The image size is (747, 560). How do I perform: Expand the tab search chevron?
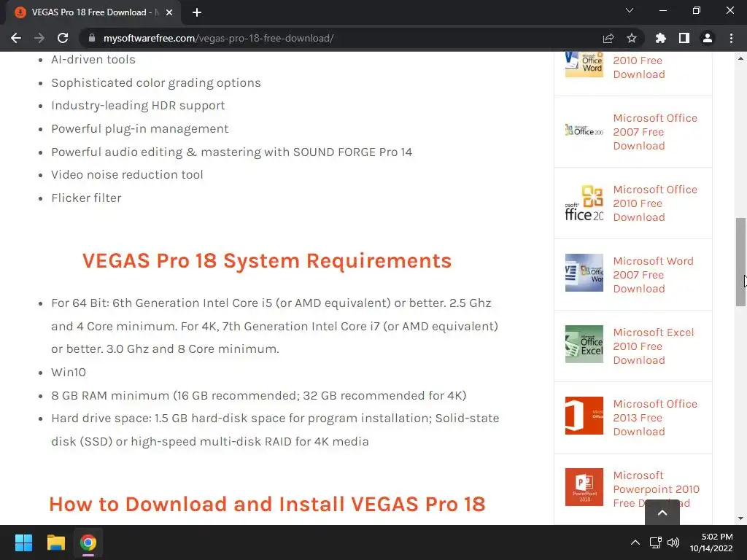(x=630, y=10)
